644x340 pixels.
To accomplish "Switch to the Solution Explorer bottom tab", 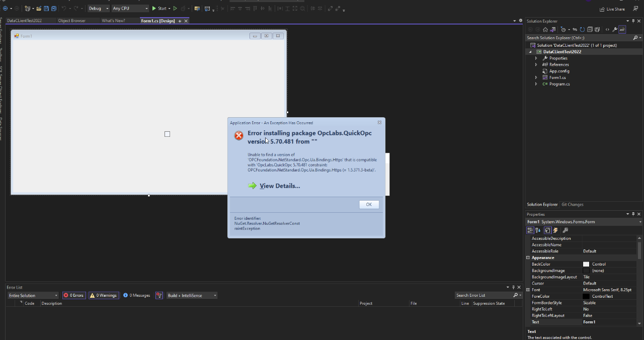I will click(542, 205).
